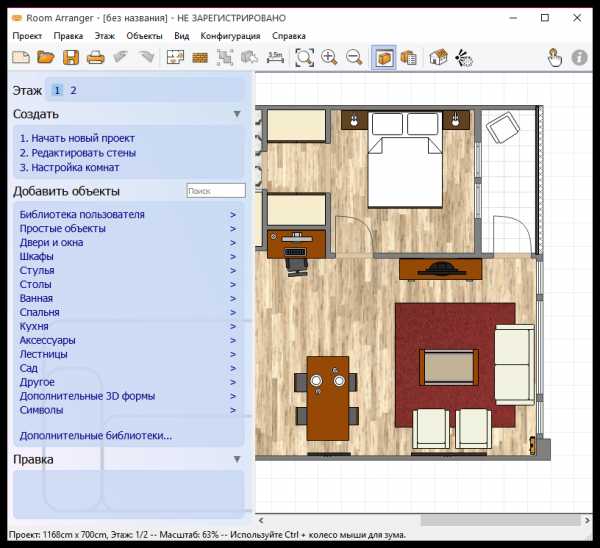Click the Zoom in magnifier icon
The height and width of the screenshot is (548, 600).
[329, 58]
